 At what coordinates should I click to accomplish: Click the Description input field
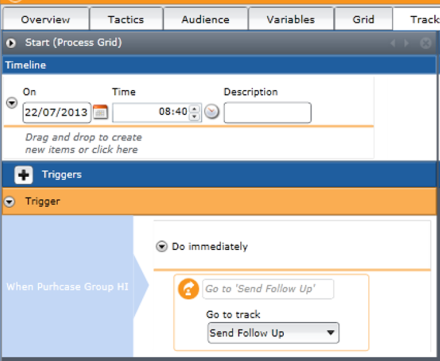tap(268, 113)
